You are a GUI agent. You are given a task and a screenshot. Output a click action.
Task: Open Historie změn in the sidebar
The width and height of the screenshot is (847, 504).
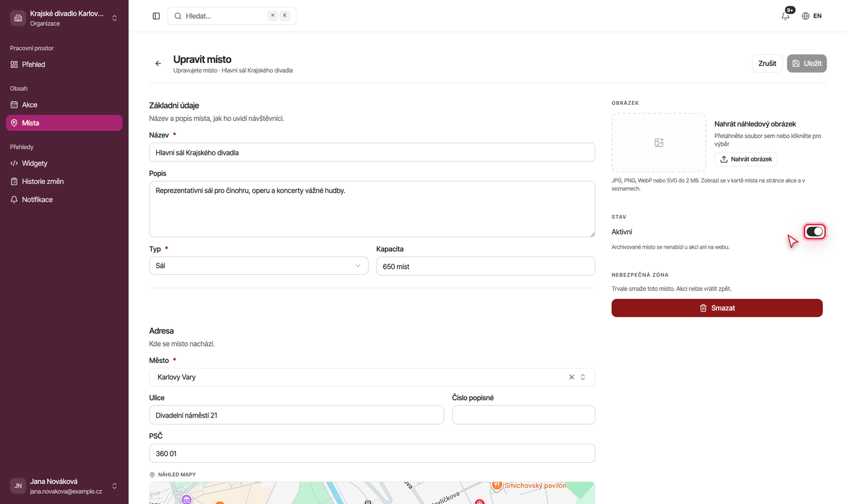tap(64, 182)
